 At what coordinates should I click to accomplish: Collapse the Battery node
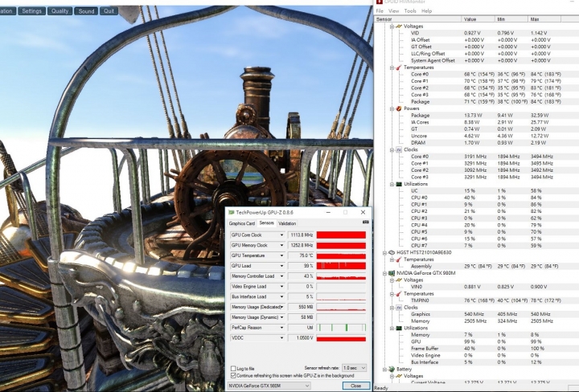click(x=384, y=370)
